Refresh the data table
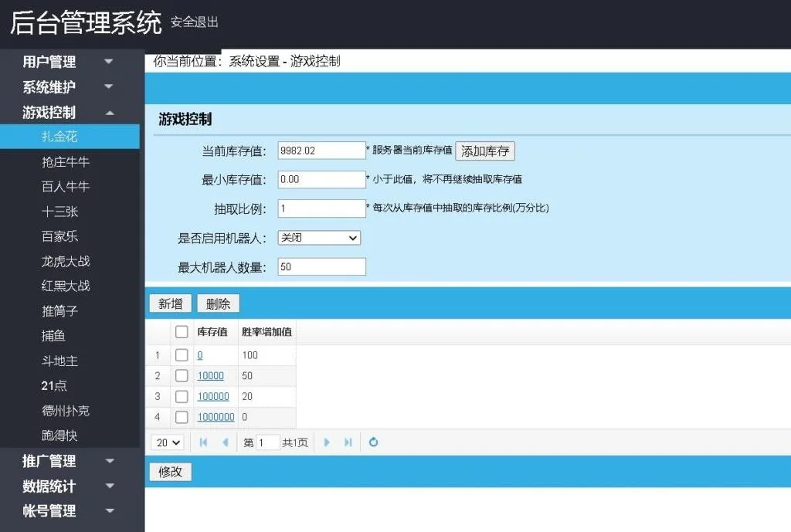 point(373,442)
